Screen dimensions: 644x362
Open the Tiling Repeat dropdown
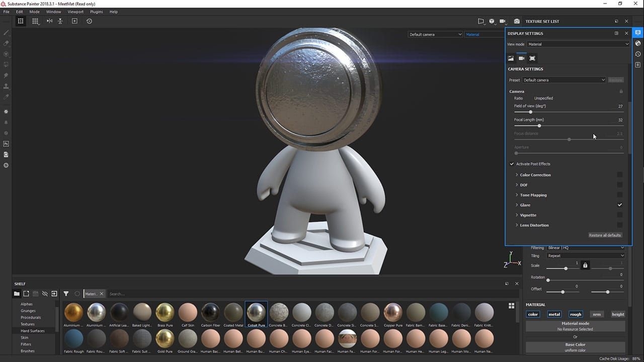(x=586, y=256)
